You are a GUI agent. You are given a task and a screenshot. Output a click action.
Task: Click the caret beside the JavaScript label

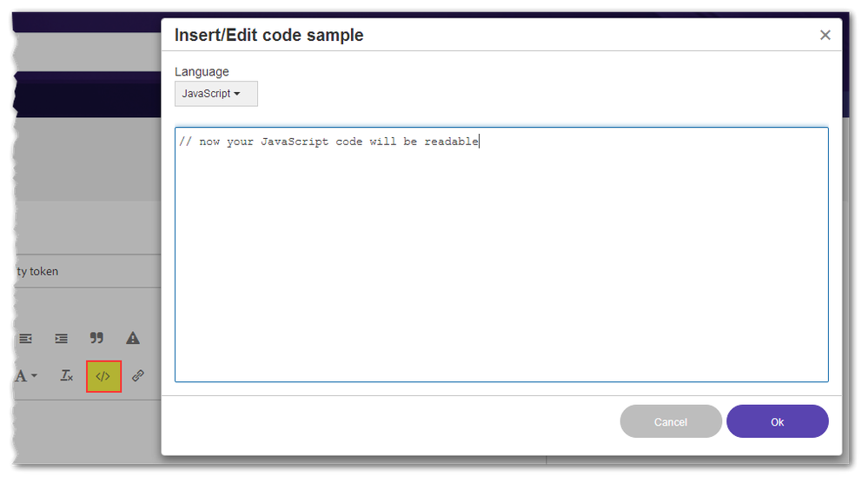[237, 94]
